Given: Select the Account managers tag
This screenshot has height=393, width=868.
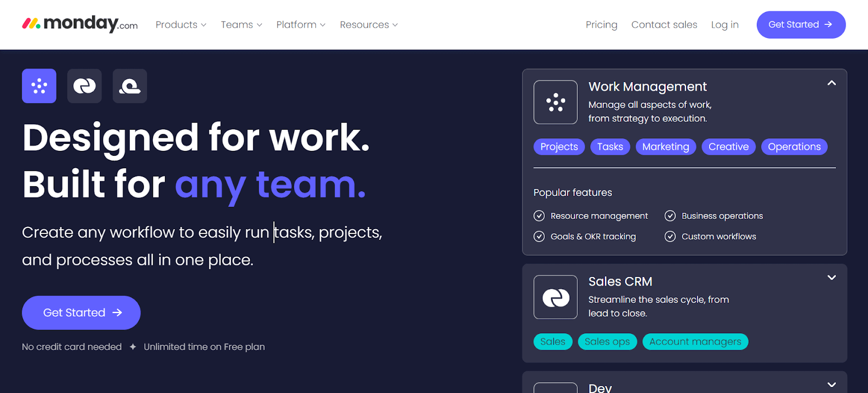Looking at the screenshot, I should (695, 341).
